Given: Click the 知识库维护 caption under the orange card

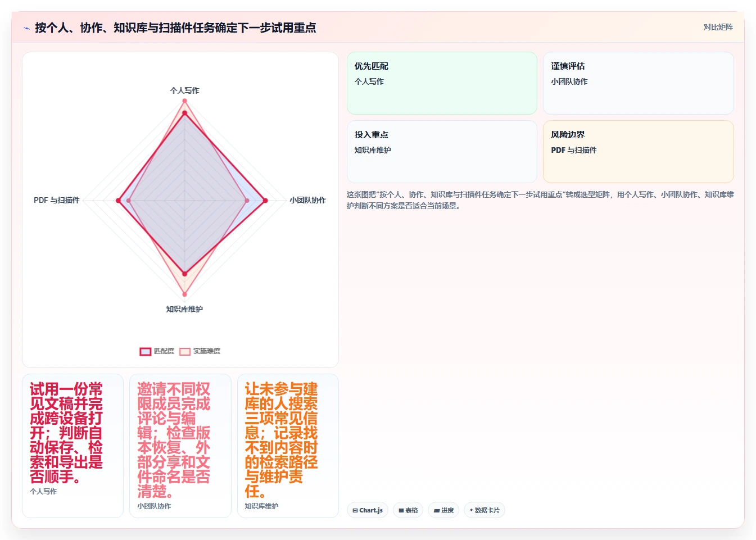Looking at the screenshot, I should [x=261, y=506].
